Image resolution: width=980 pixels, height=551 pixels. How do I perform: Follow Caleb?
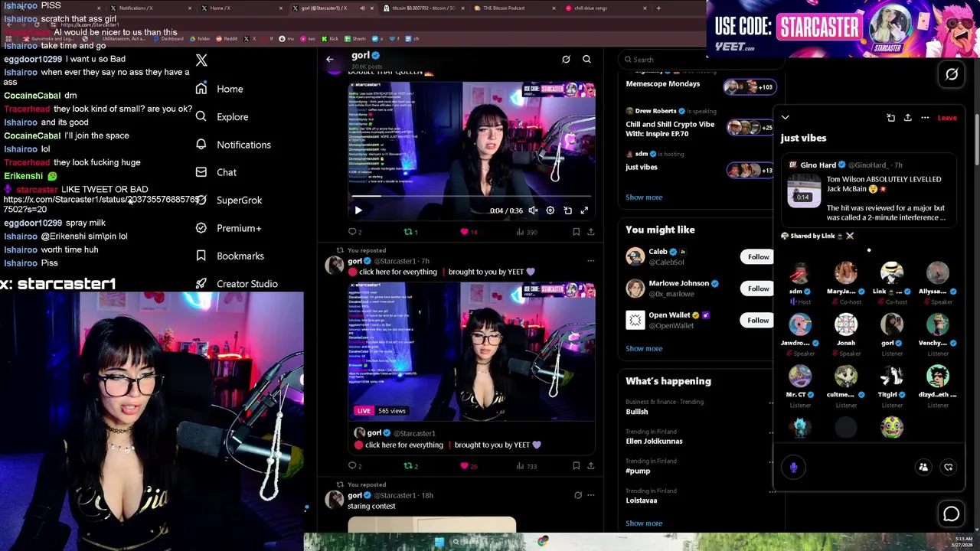[758, 257]
